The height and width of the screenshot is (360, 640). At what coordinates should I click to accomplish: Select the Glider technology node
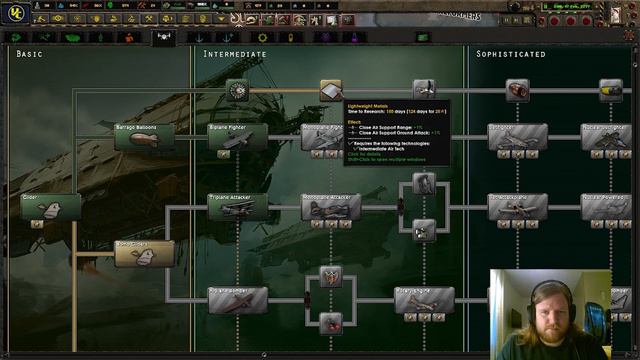click(51, 207)
